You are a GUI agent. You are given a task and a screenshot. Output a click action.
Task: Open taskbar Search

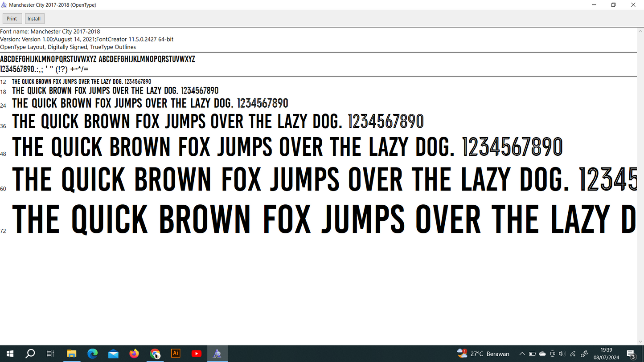(30, 354)
